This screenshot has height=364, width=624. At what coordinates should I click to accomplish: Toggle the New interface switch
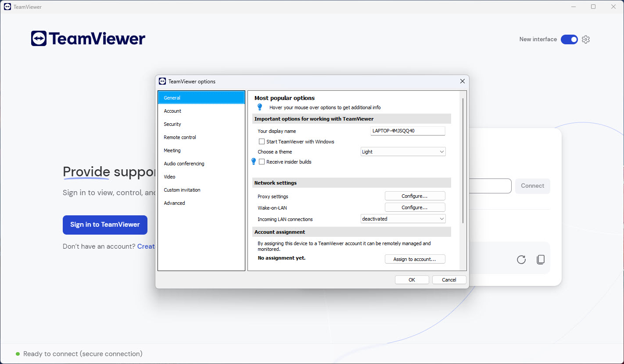click(x=569, y=39)
